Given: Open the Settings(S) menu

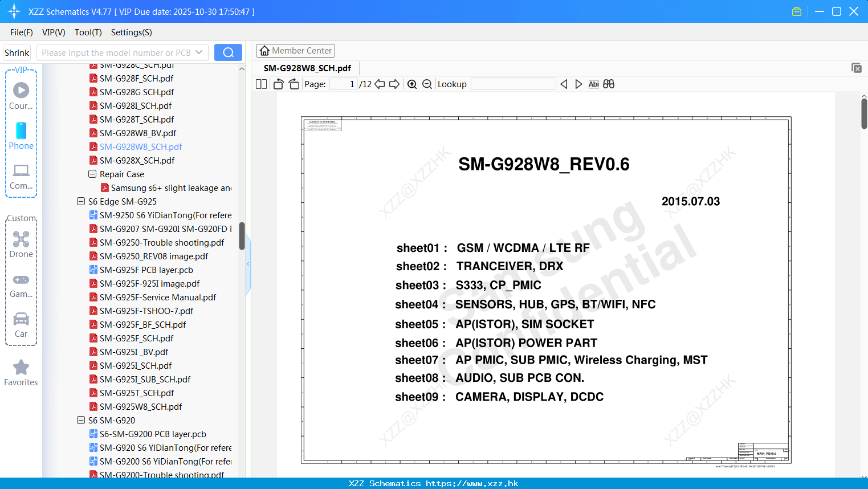Looking at the screenshot, I should coord(132,32).
